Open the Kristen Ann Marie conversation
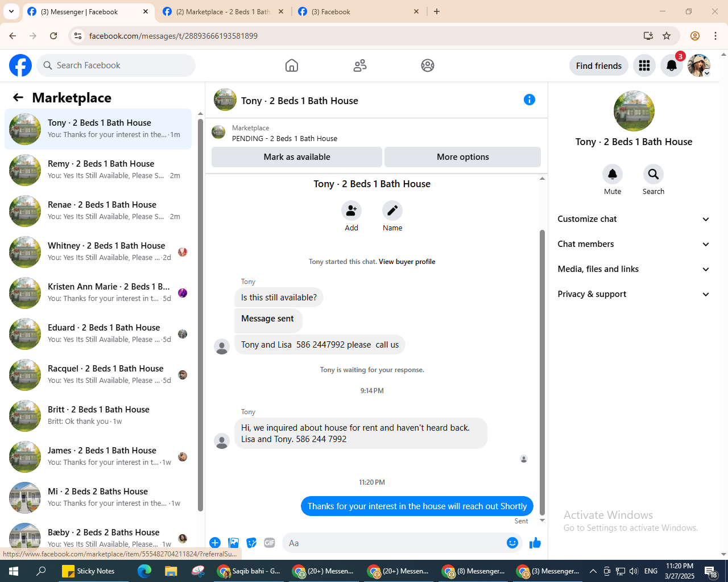 click(x=98, y=292)
